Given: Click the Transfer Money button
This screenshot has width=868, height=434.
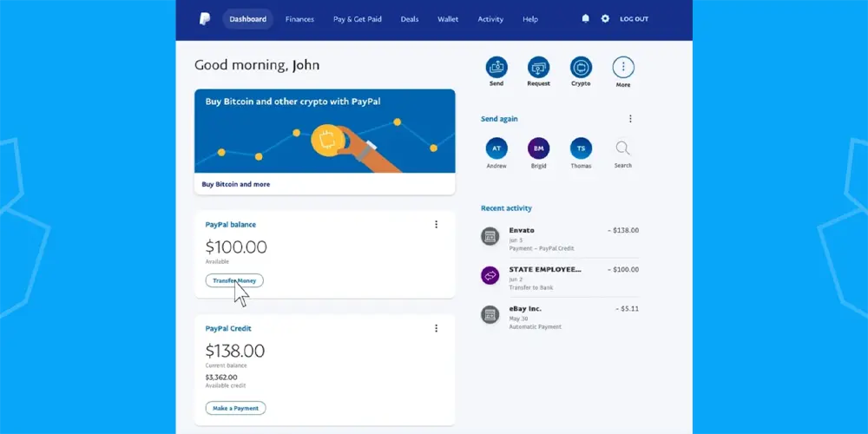Looking at the screenshot, I should click(234, 280).
